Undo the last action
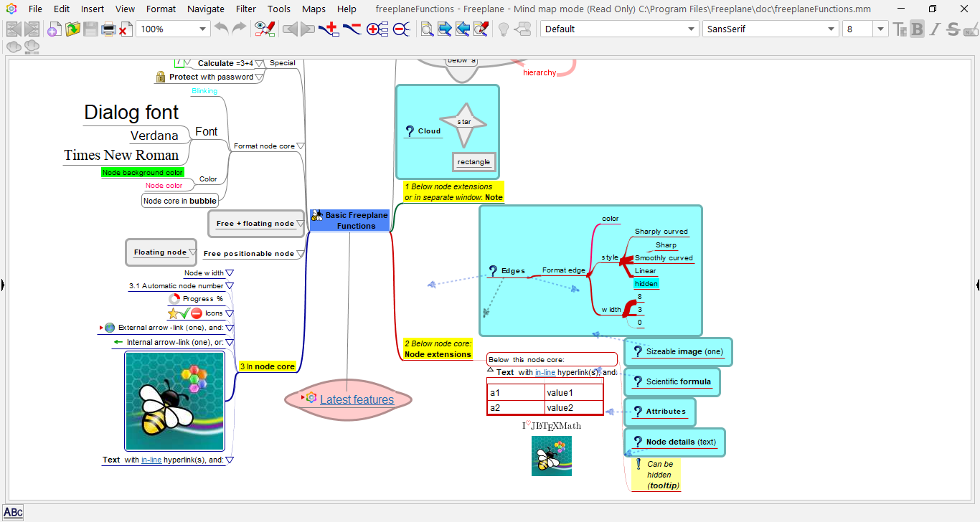The width and height of the screenshot is (980, 522). coord(222,29)
